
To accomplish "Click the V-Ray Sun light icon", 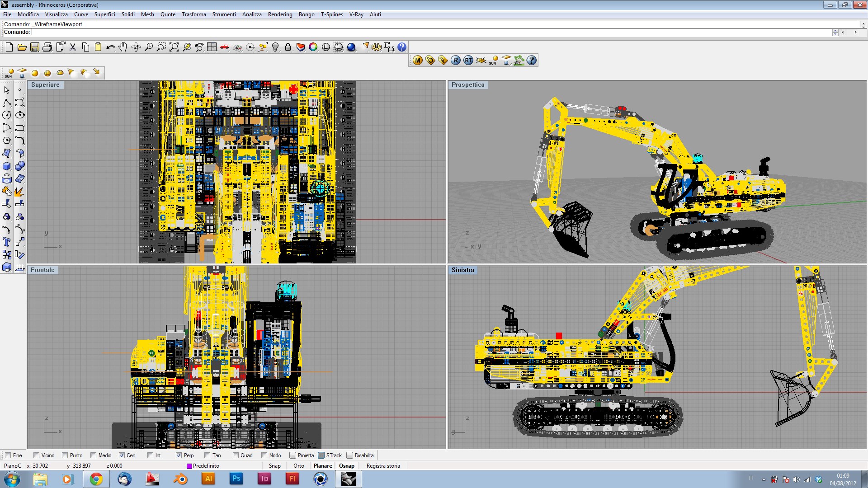I will tap(493, 60).
